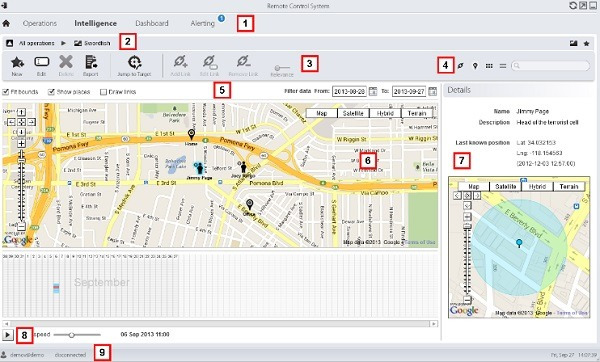The image size is (600, 362).
Task: Toggle the Fit bounds checkbox
Action: click(x=6, y=92)
